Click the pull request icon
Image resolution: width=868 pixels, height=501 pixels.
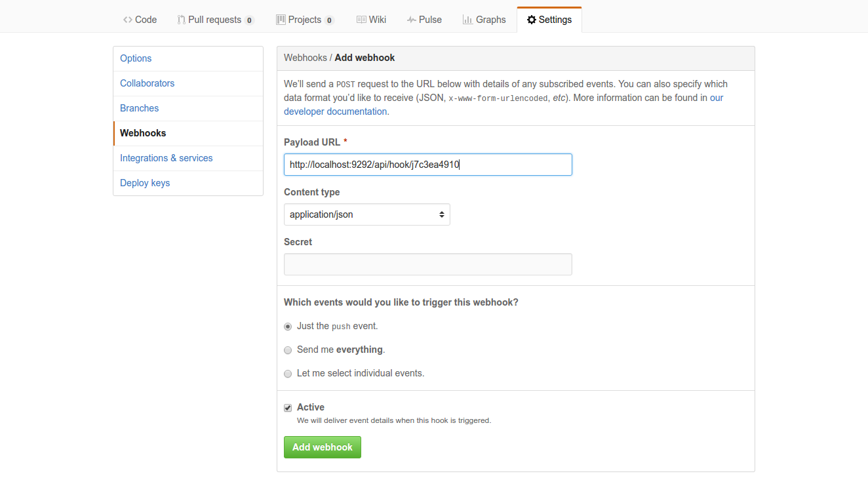point(181,20)
